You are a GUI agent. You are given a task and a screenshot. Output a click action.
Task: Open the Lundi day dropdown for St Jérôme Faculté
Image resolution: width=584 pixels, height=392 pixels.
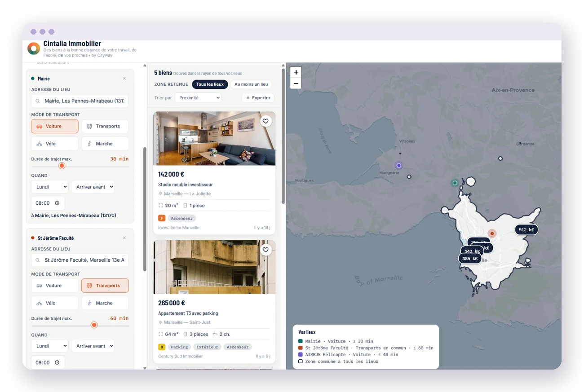49,346
